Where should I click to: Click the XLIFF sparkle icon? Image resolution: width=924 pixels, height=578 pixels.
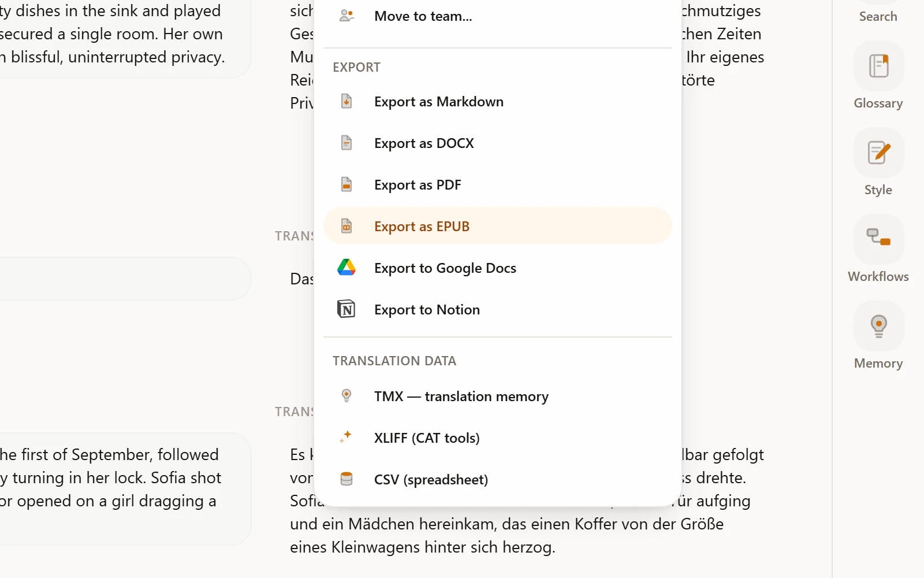coord(346,438)
